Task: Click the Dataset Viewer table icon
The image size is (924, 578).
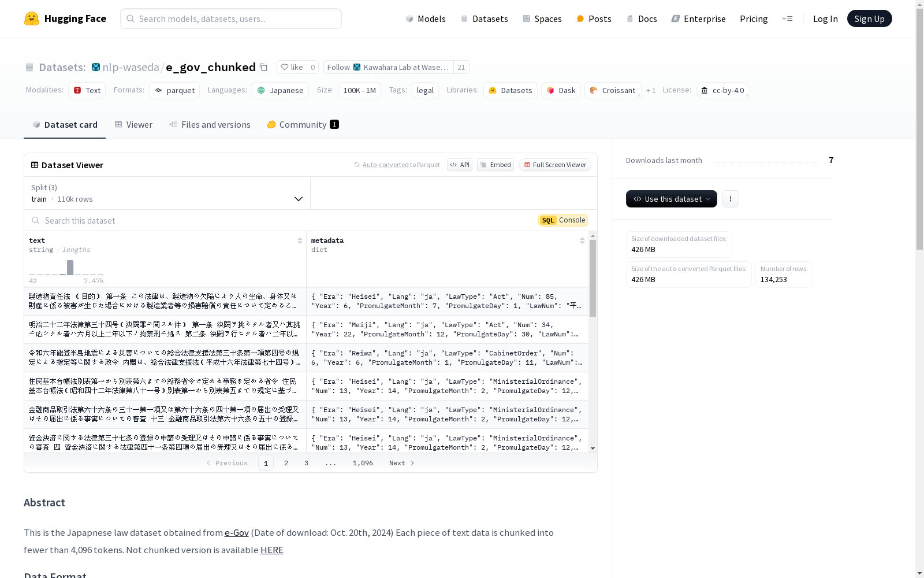Action: (x=35, y=165)
